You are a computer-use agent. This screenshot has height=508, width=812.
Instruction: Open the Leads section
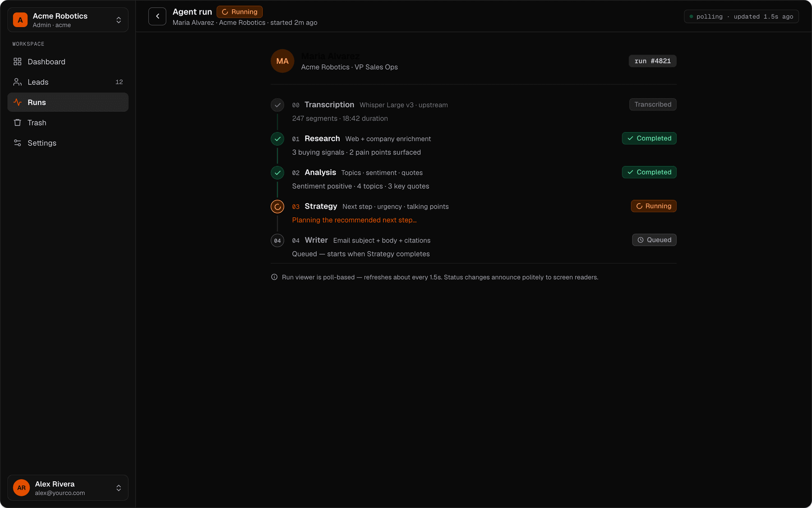tap(68, 82)
